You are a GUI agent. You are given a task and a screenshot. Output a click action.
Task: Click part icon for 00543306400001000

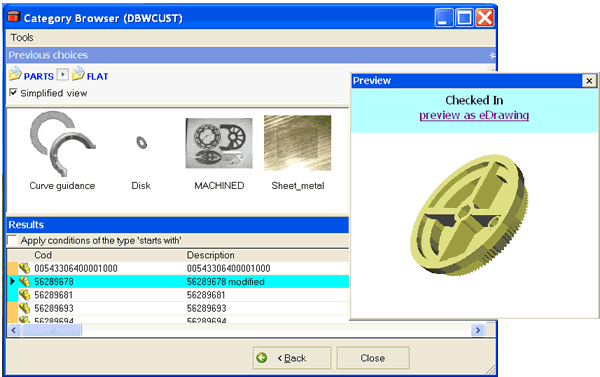tap(24, 268)
